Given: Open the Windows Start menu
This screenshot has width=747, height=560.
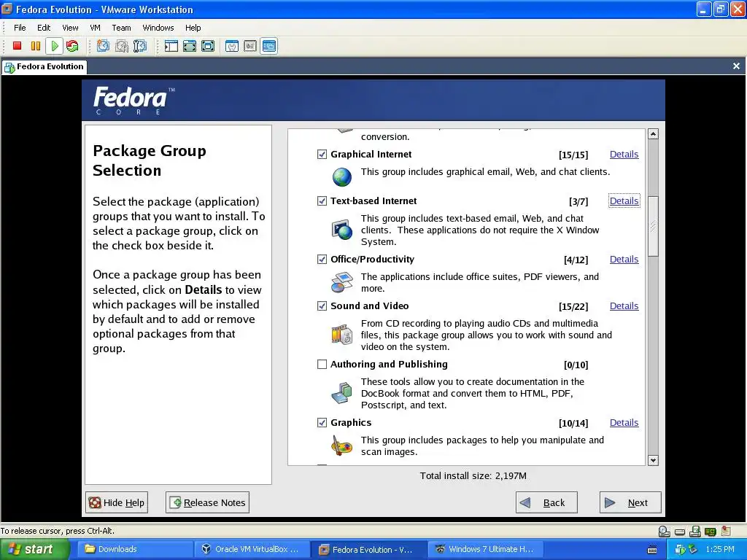Looking at the screenshot, I should pos(35,550).
